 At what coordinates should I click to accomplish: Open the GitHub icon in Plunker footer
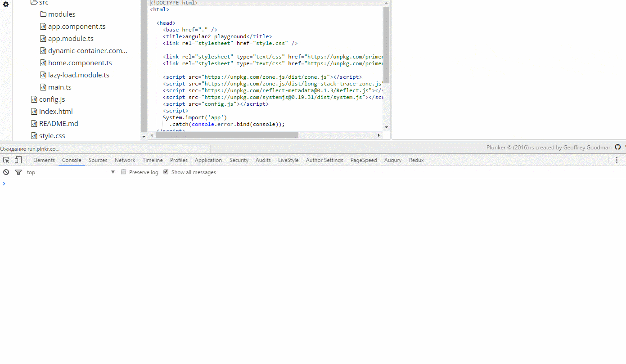tap(618, 147)
